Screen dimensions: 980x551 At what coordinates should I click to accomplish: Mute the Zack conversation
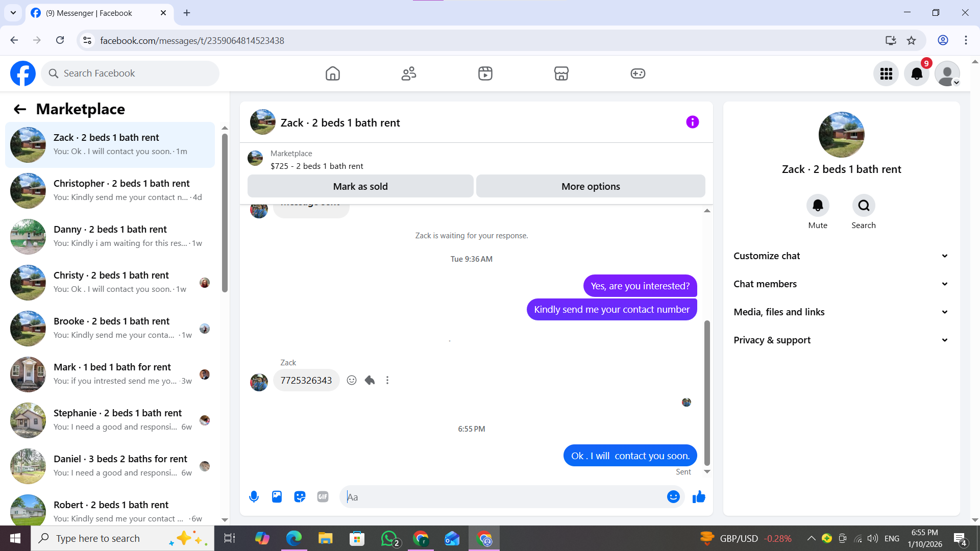coord(818,206)
